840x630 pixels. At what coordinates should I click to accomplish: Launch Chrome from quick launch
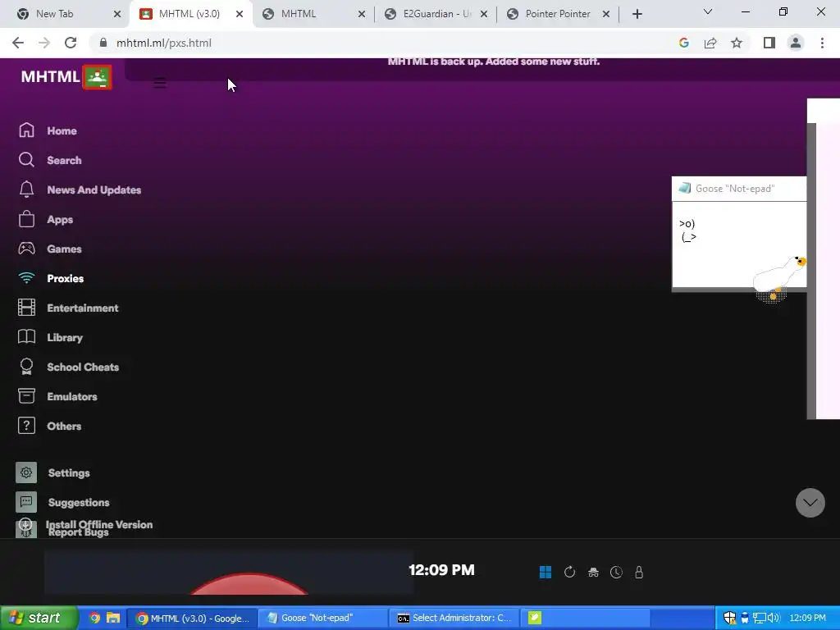click(94, 618)
